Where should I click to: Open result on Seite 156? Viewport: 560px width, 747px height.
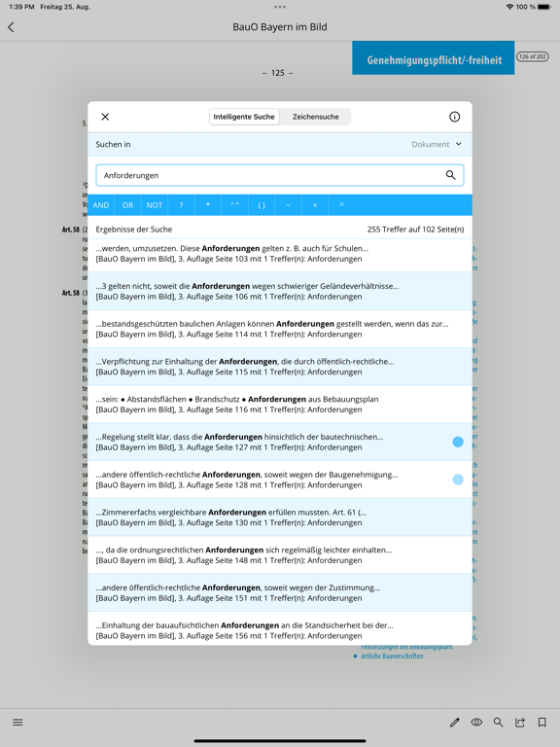(x=280, y=629)
